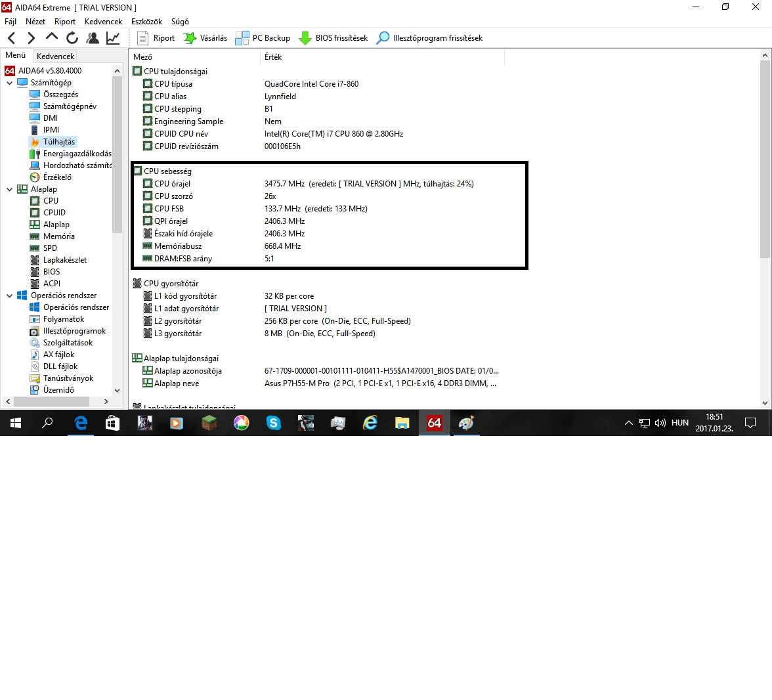Viewport: 772px width, 700px height.
Task: Select IPMI tree item
Action: pyautogui.click(x=51, y=130)
